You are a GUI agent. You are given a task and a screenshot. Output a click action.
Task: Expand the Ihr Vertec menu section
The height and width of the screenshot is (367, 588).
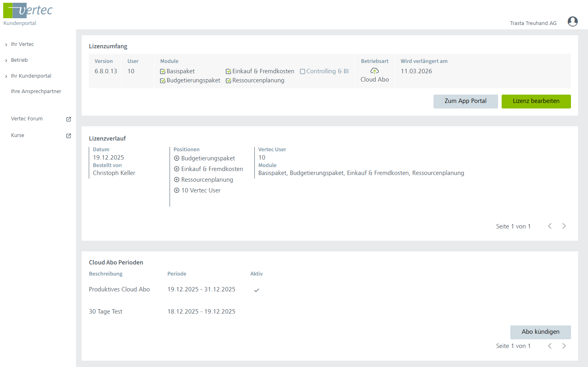pos(22,44)
